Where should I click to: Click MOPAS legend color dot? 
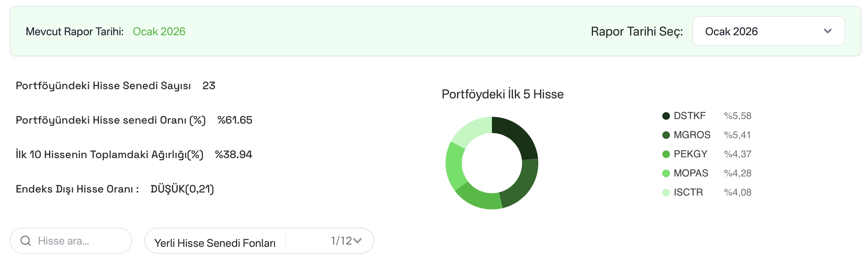coord(666,173)
